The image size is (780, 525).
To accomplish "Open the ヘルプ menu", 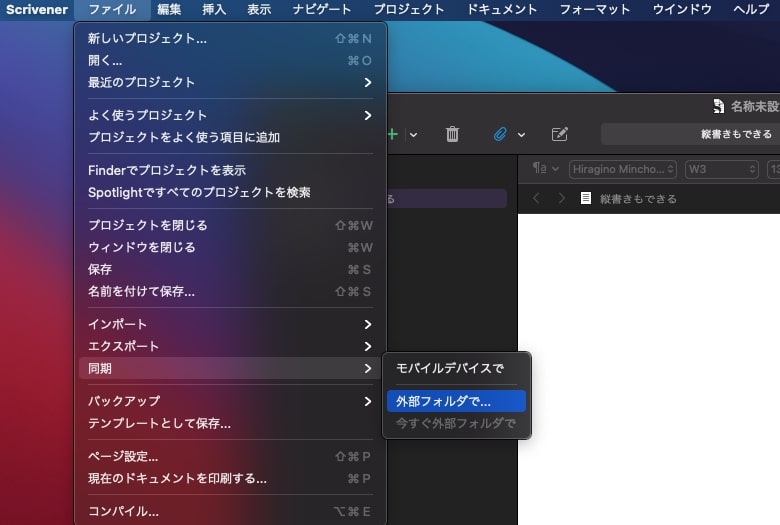I will pyautogui.click(x=751, y=9).
